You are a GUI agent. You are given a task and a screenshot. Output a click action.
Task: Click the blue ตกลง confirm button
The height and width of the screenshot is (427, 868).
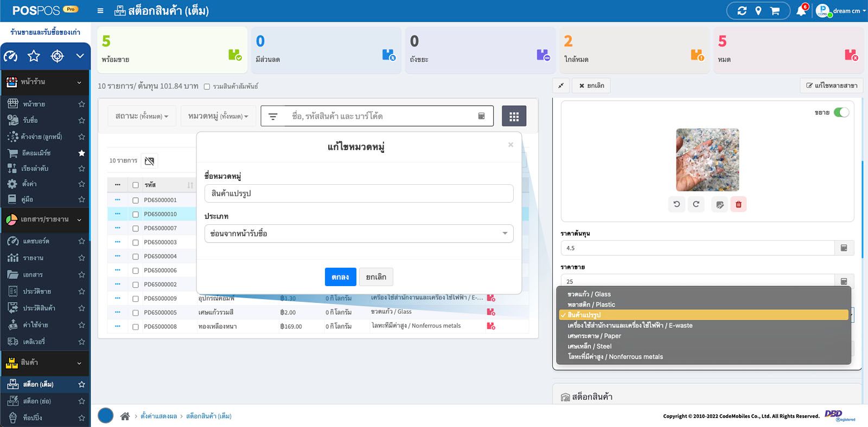(x=340, y=277)
